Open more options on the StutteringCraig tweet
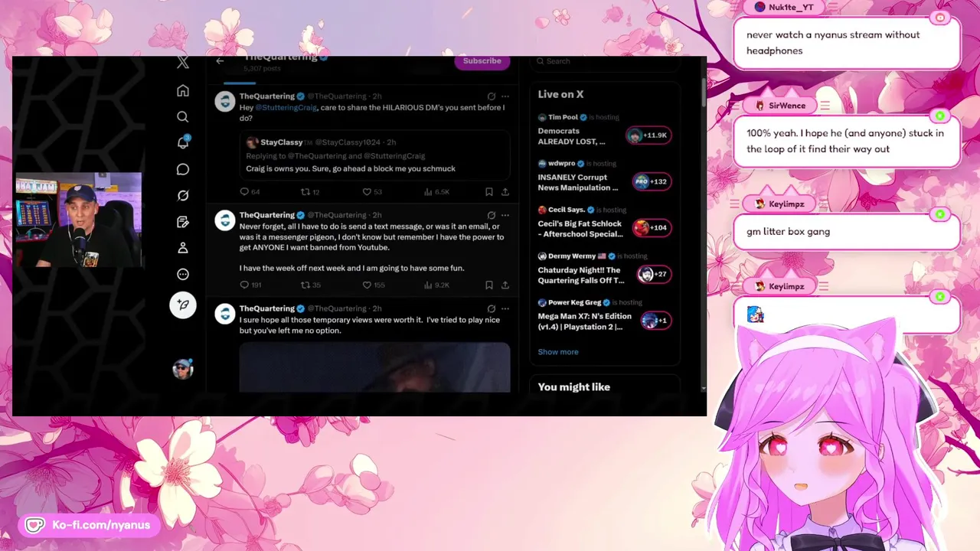This screenshot has height=551, width=980. [x=505, y=96]
